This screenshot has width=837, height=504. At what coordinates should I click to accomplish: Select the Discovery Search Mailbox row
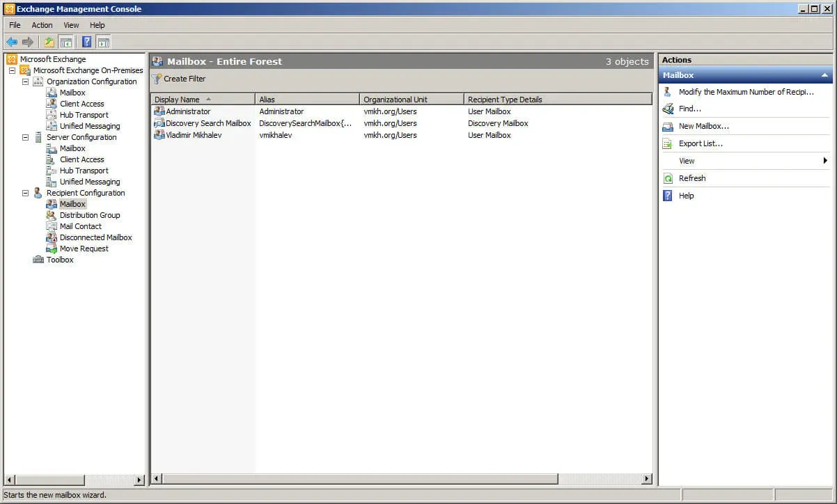coord(401,123)
